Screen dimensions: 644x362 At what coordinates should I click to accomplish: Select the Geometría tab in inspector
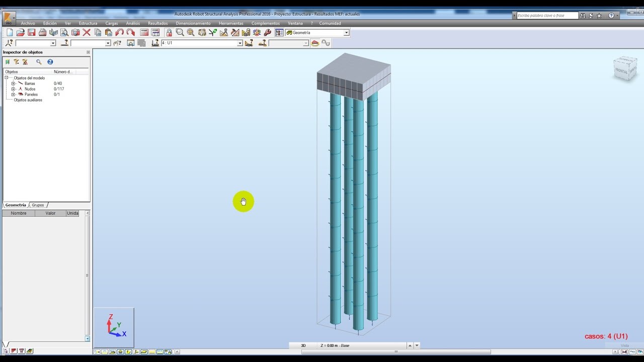[x=16, y=205]
